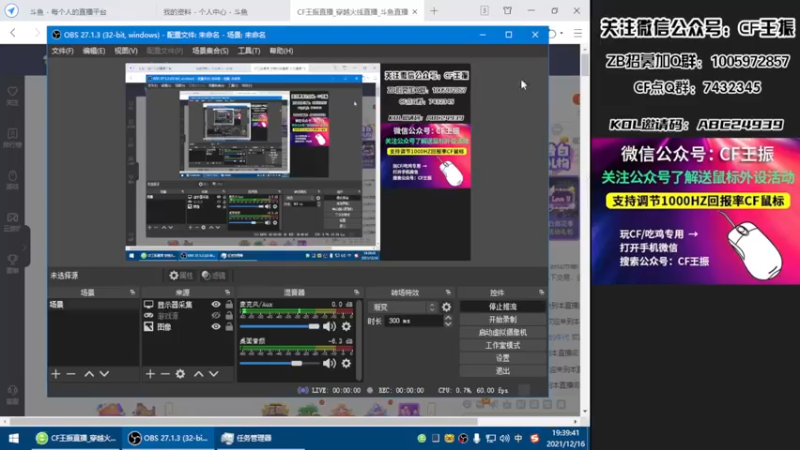
Task: Toggle the lock on 显示器采集 source
Action: point(229,305)
